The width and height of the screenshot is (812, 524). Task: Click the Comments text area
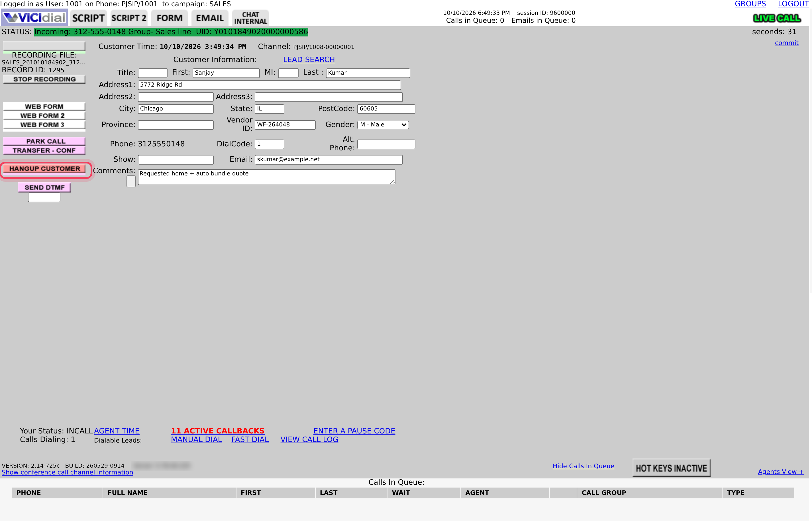point(266,177)
